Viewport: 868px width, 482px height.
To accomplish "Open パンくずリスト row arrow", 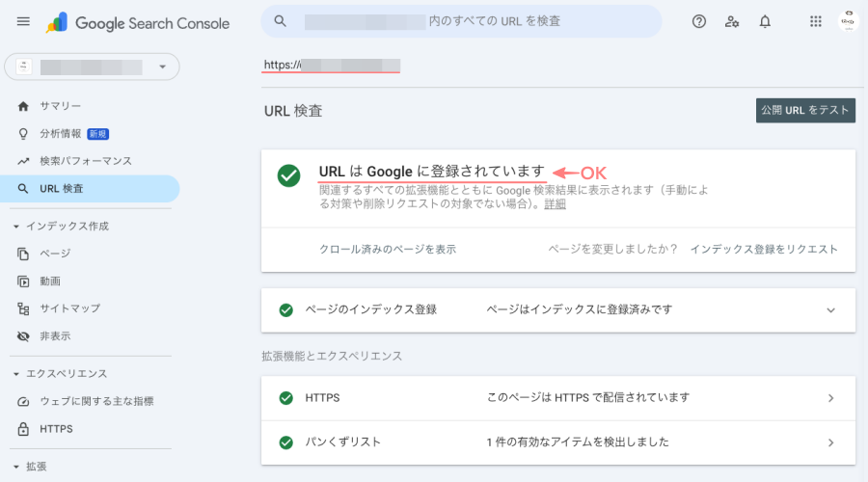I will click(x=831, y=442).
